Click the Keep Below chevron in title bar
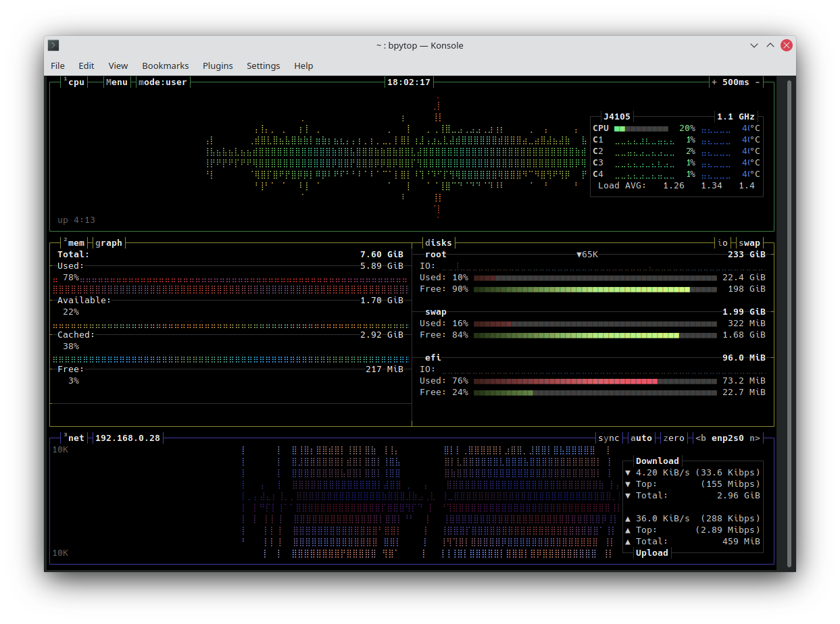Screen dimensions: 840x624 tap(754, 45)
